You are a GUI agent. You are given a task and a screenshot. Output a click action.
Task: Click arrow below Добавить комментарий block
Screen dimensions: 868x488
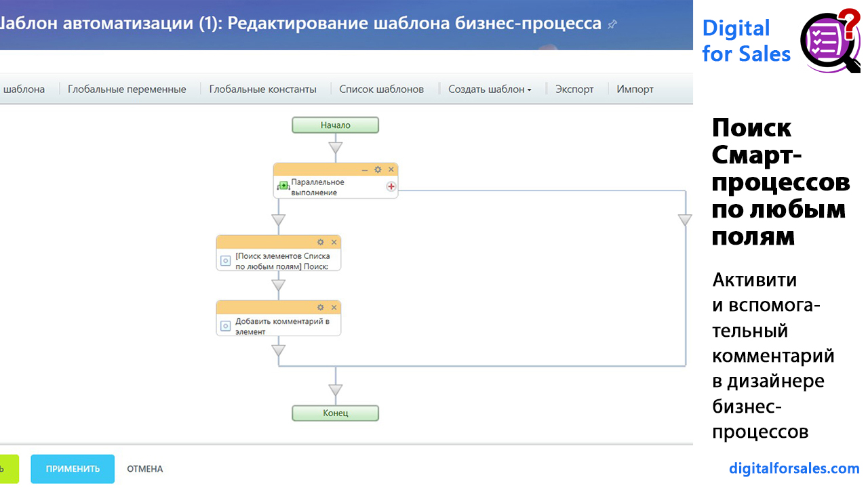278,350
